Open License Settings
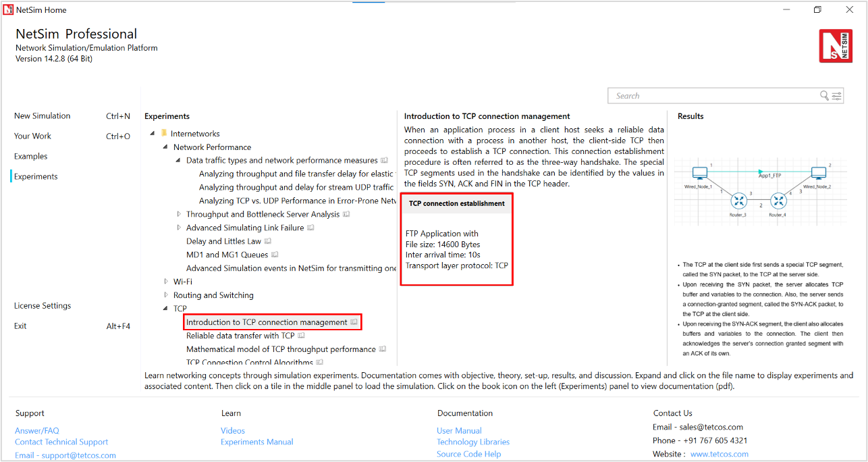The image size is (868, 462). (43, 306)
